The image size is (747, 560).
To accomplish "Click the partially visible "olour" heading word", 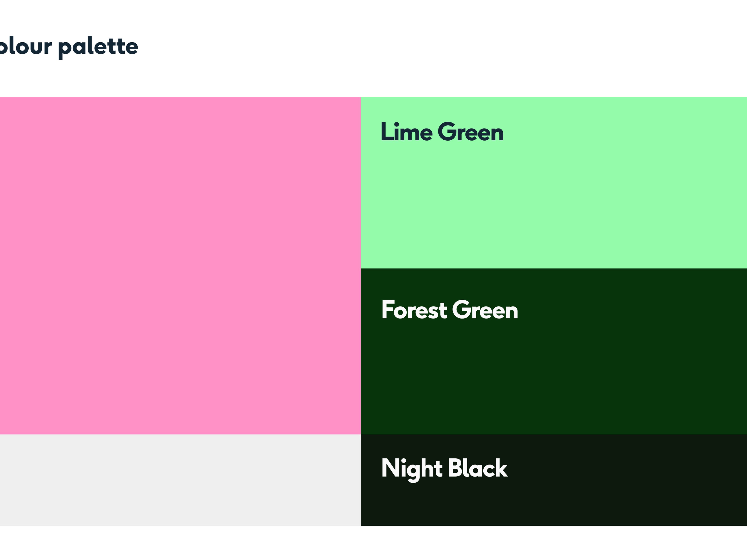I will click(26, 47).
